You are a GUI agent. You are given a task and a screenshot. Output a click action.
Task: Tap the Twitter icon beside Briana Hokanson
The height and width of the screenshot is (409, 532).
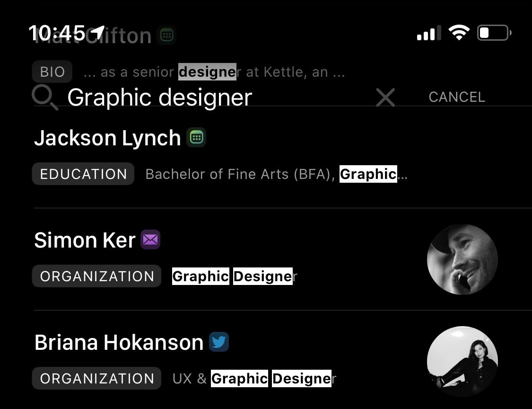[x=219, y=342]
